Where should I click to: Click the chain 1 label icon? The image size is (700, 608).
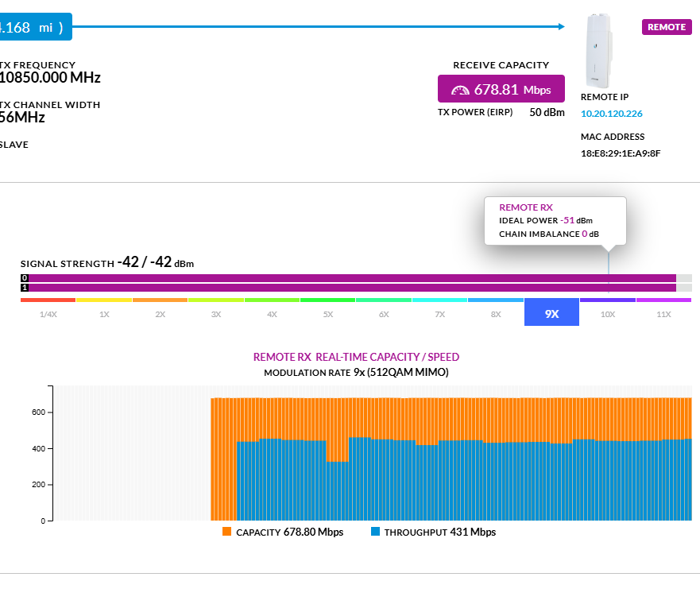pos(25,288)
